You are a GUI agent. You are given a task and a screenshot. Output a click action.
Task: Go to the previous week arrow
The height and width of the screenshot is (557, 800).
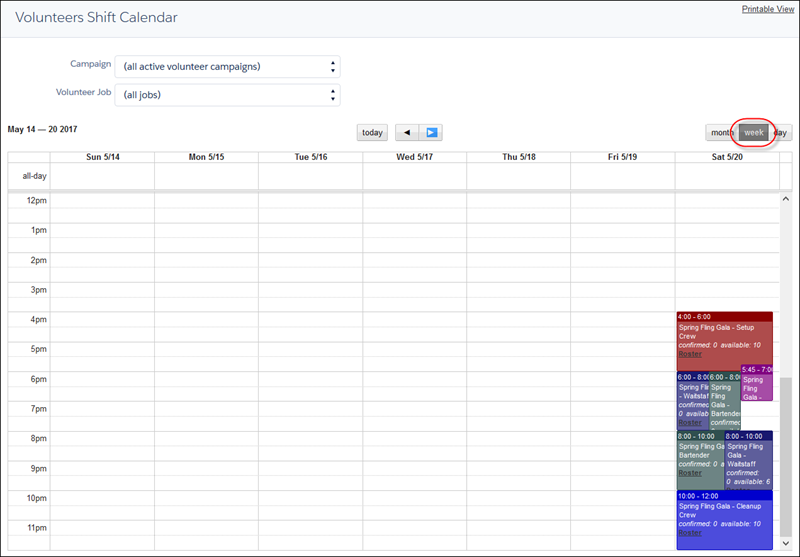(407, 133)
